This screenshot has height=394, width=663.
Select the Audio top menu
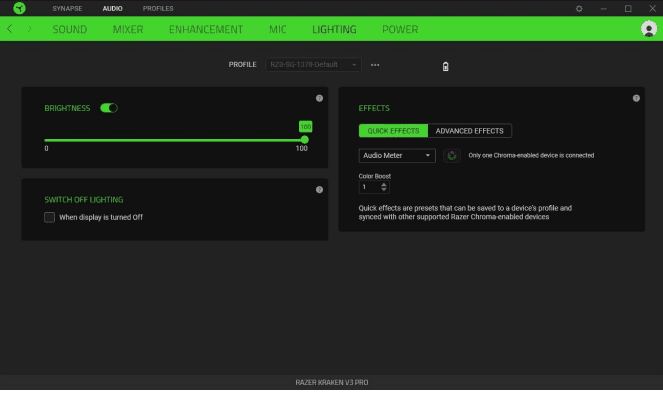click(x=112, y=8)
